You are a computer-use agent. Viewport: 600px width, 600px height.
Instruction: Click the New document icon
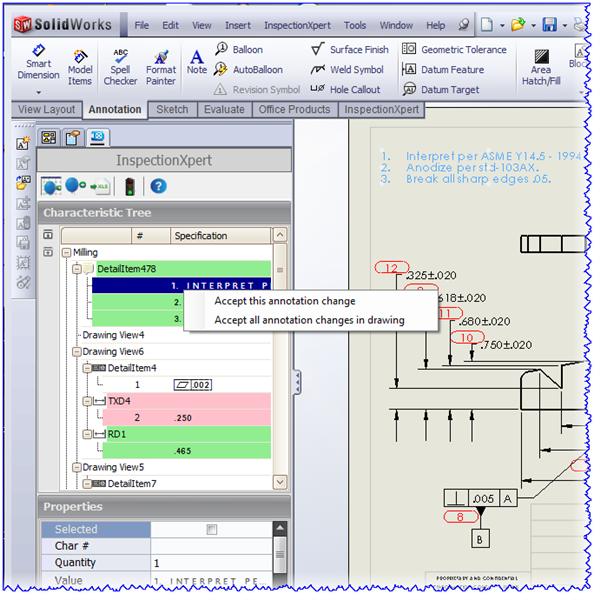click(x=487, y=25)
